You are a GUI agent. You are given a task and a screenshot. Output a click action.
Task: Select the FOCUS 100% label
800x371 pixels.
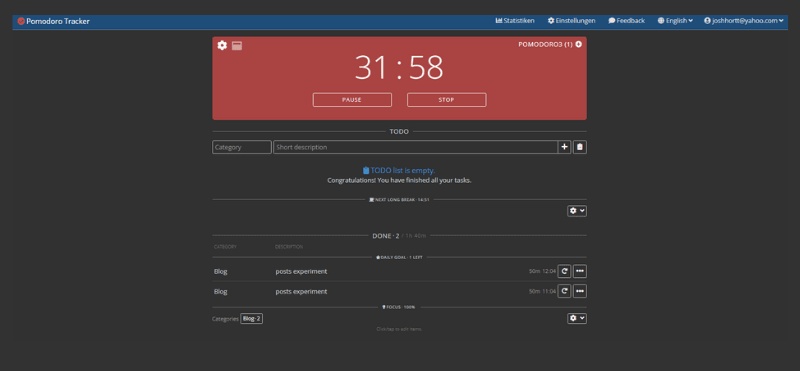point(398,307)
